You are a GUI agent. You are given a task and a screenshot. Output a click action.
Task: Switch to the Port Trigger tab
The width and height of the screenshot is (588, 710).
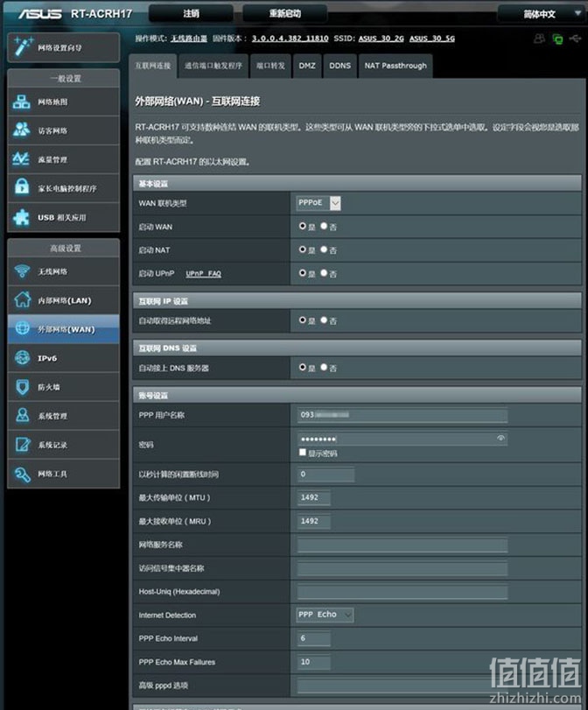click(x=213, y=66)
